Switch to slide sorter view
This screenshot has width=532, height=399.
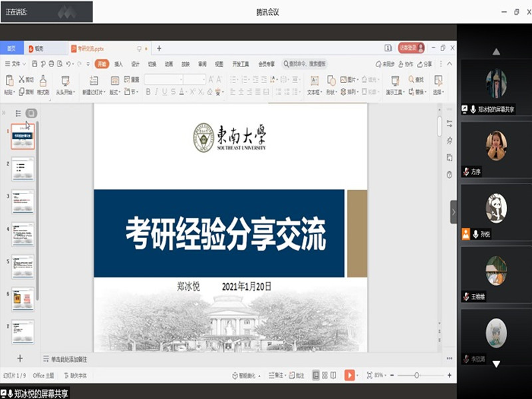(x=325, y=376)
